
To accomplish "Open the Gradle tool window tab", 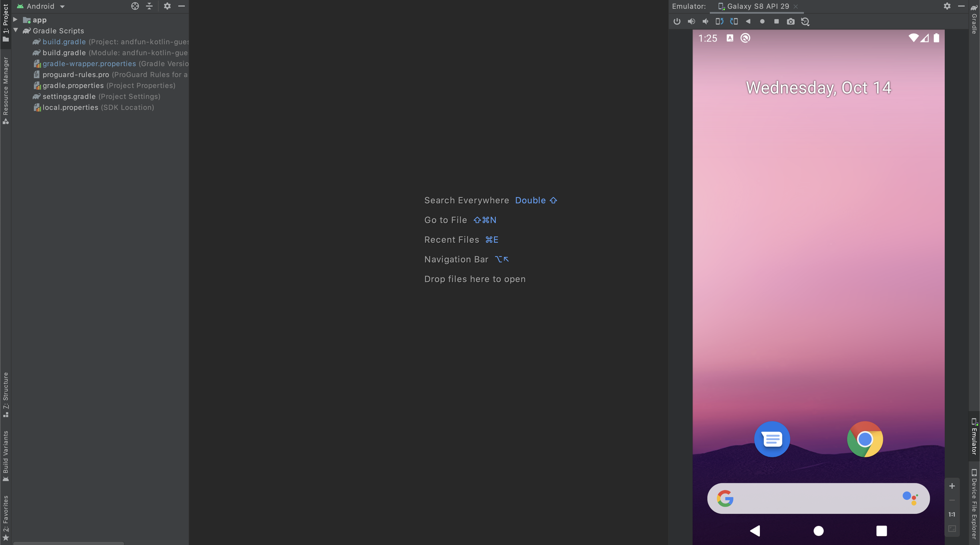I will 974,19.
